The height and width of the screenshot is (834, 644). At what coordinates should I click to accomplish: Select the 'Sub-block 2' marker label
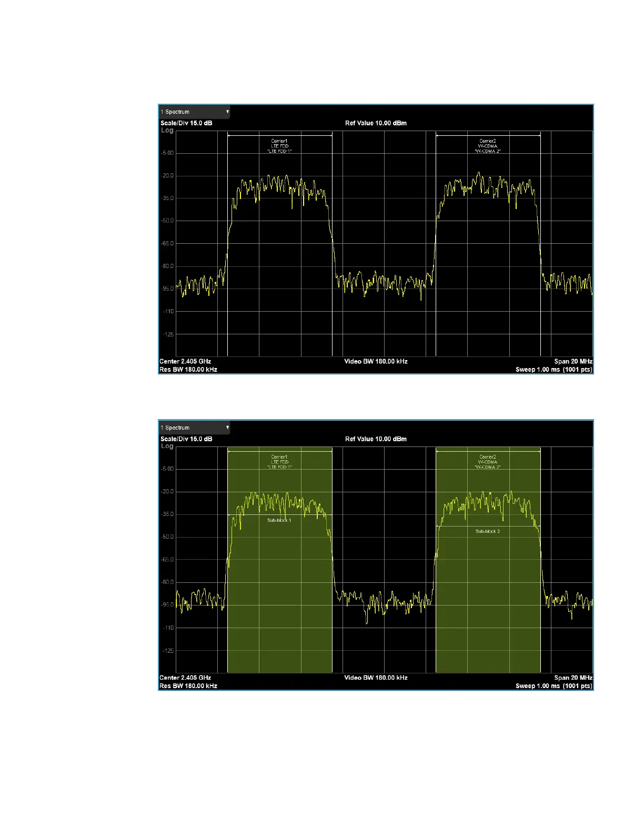coord(488,531)
